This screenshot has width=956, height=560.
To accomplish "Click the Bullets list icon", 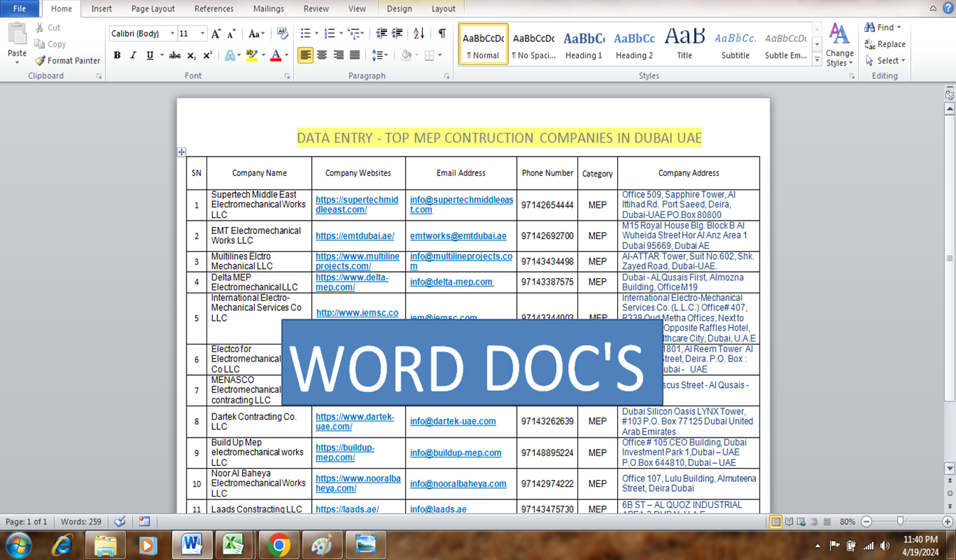I will [305, 33].
